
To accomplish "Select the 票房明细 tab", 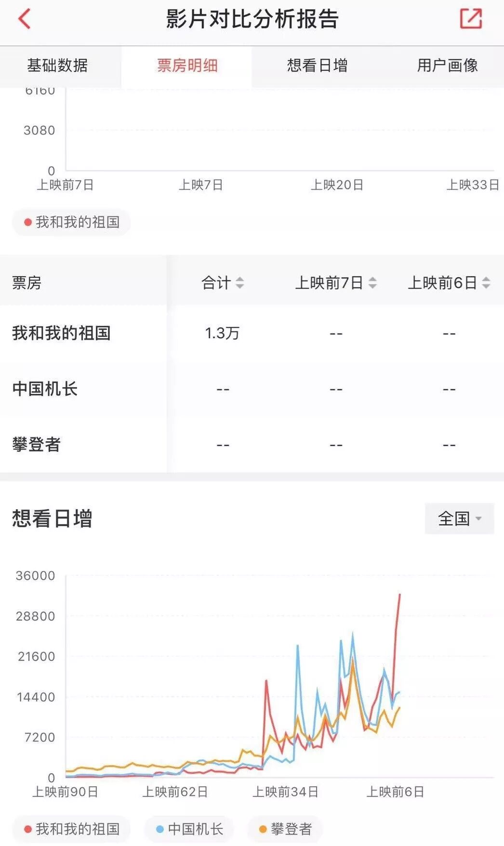I will pyautogui.click(x=187, y=66).
